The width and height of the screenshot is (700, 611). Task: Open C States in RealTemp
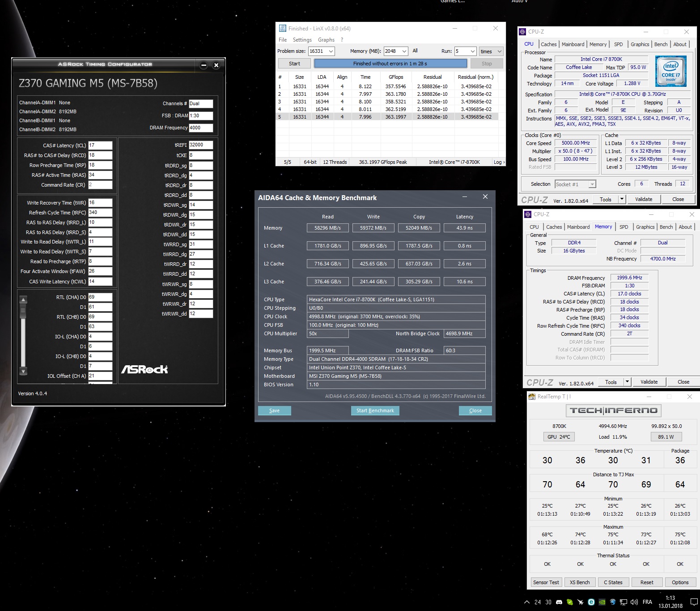(613, 582)
